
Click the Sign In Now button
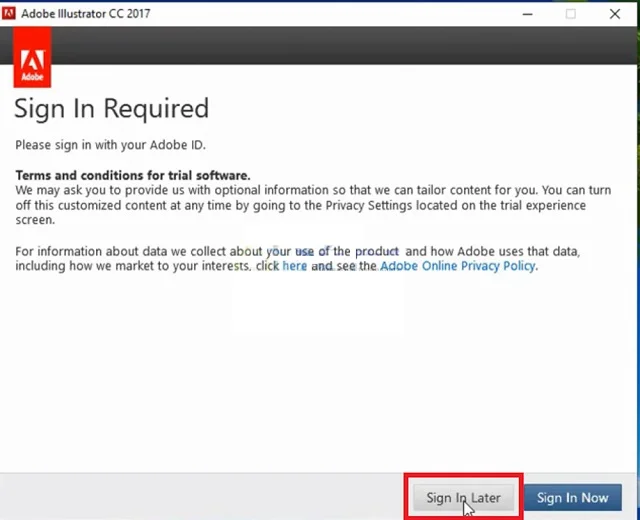573,498
